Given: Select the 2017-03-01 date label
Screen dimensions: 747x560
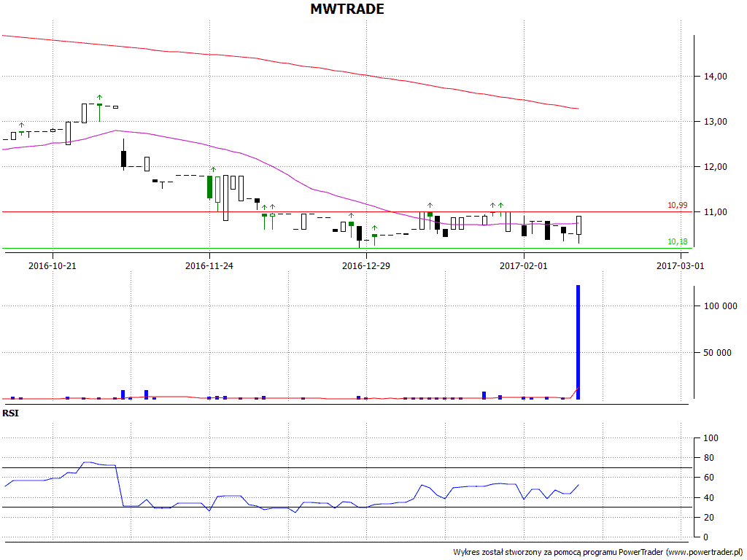Looking at the screenshot, I should (x=680, y=266).
